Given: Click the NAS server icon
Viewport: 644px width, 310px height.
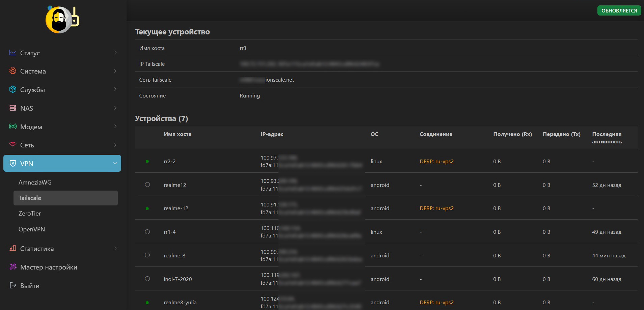Looking at the screenshot, I should (13, 108).
